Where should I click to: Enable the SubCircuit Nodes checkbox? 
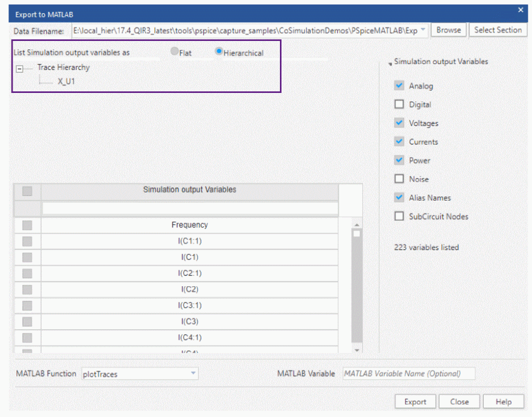coord(399,216)
